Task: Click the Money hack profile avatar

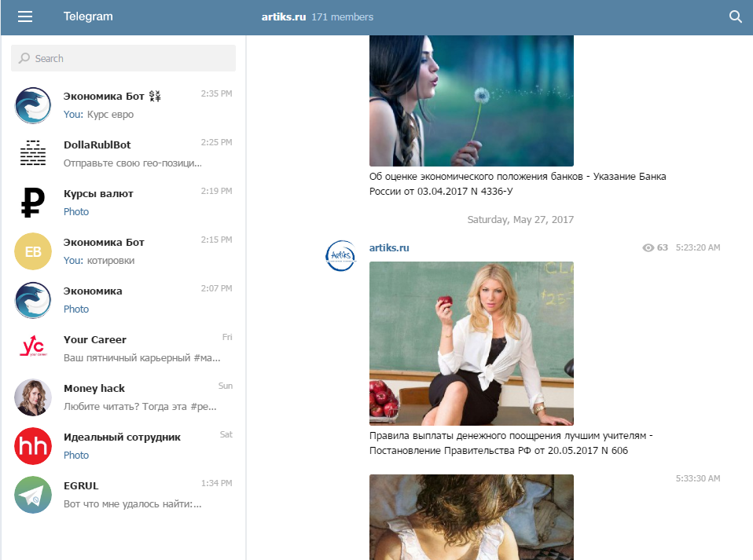Action: click(x=33, y=397)
